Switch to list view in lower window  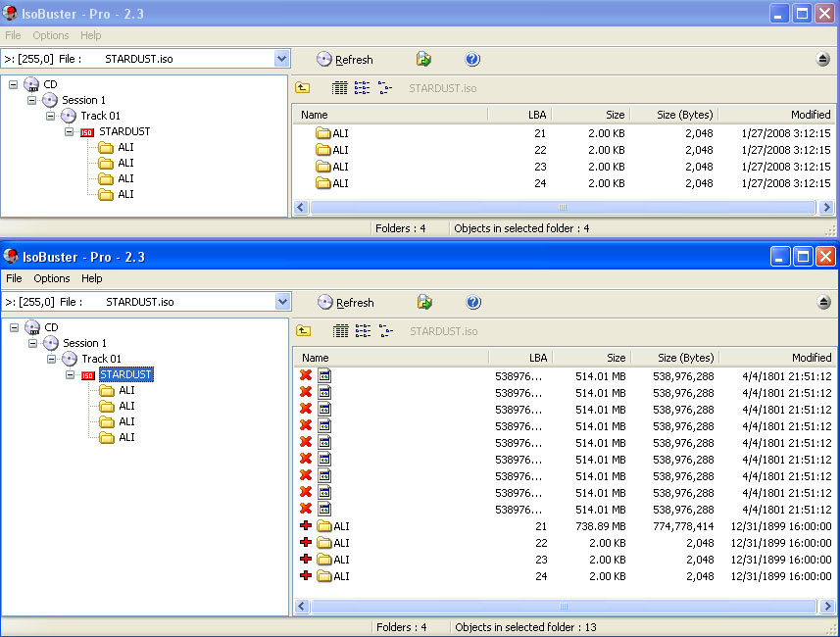pos(363,331)
